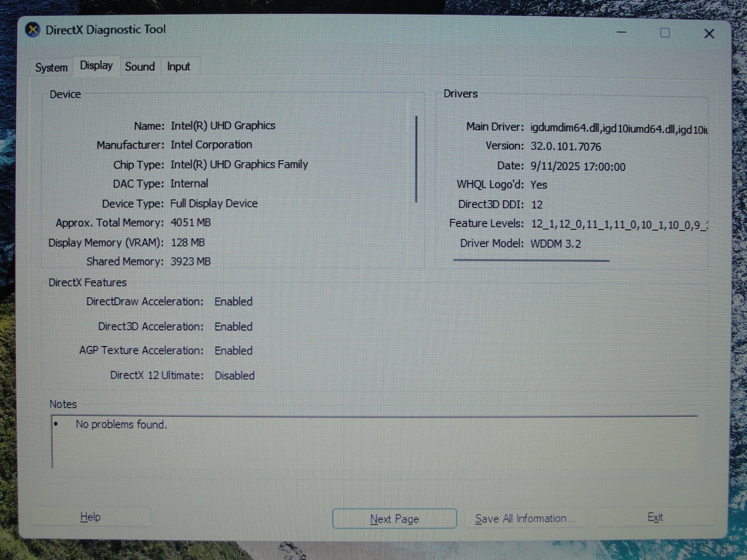The height and width of the screenshot is (560, 747).
Task: Click the Next Page button
Action: (395, 518)
